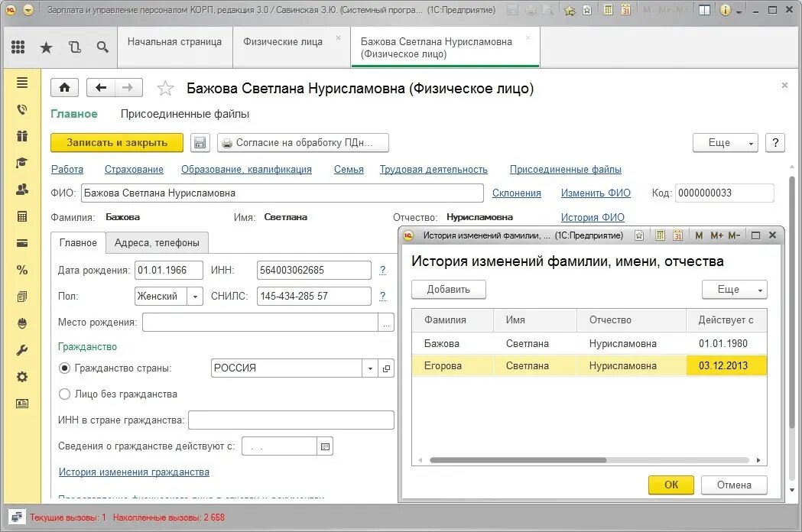Add this person to favorites star

164,89
